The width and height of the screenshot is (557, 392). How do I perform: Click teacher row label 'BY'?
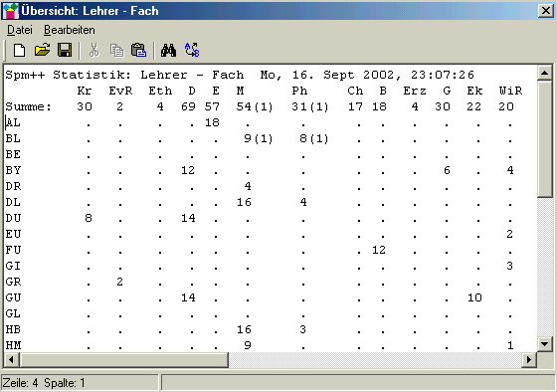pos(13,170)
